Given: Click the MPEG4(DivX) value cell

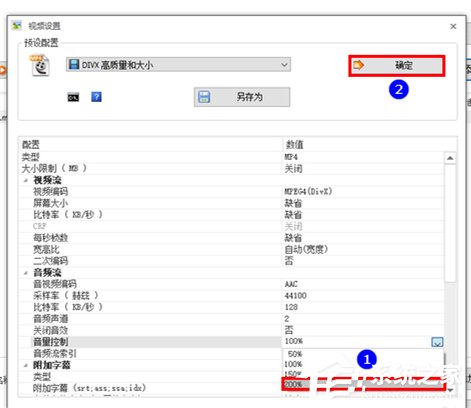Looking at the screenshot, I should pos(308,192).
